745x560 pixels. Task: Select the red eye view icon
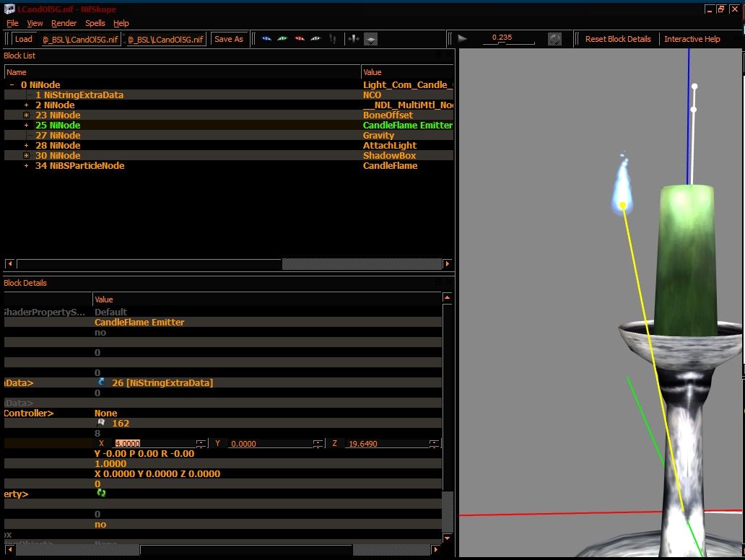coord(300,39)
